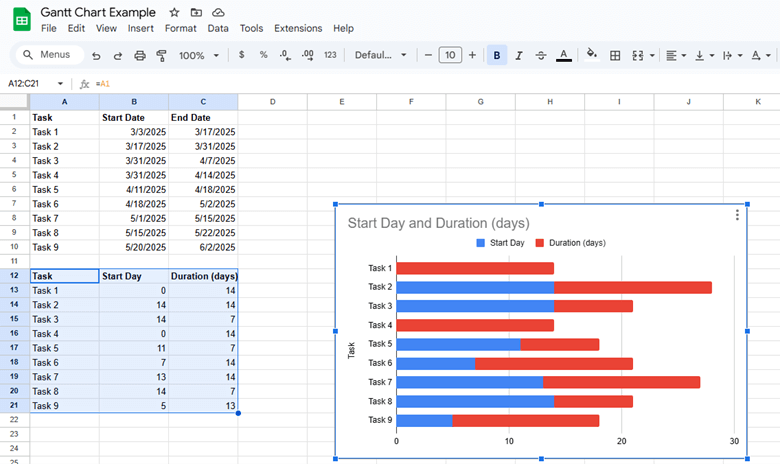Click the move to folder icon

click(x=196, y=12)
